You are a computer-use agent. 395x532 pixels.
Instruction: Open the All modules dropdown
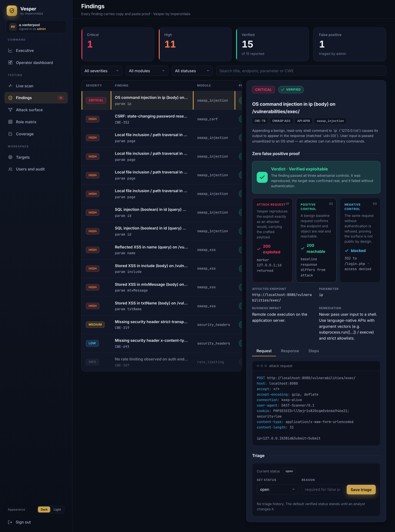[147, 71]
